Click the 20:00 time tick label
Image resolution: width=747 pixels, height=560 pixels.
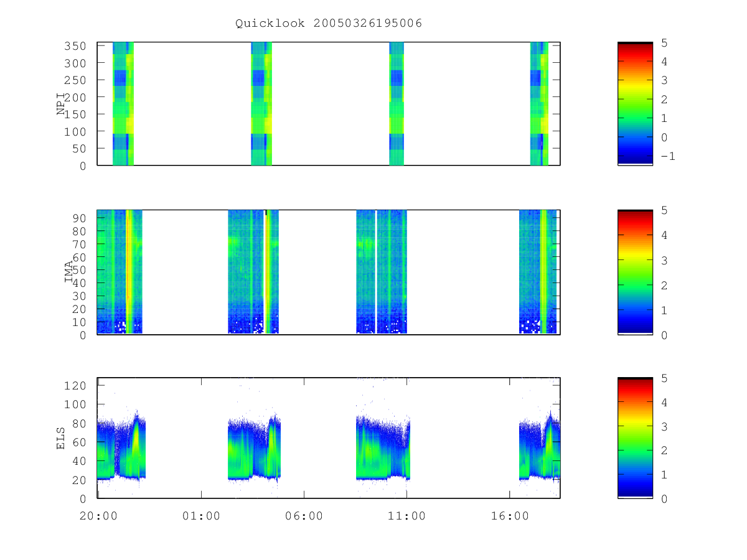[98, 516]
